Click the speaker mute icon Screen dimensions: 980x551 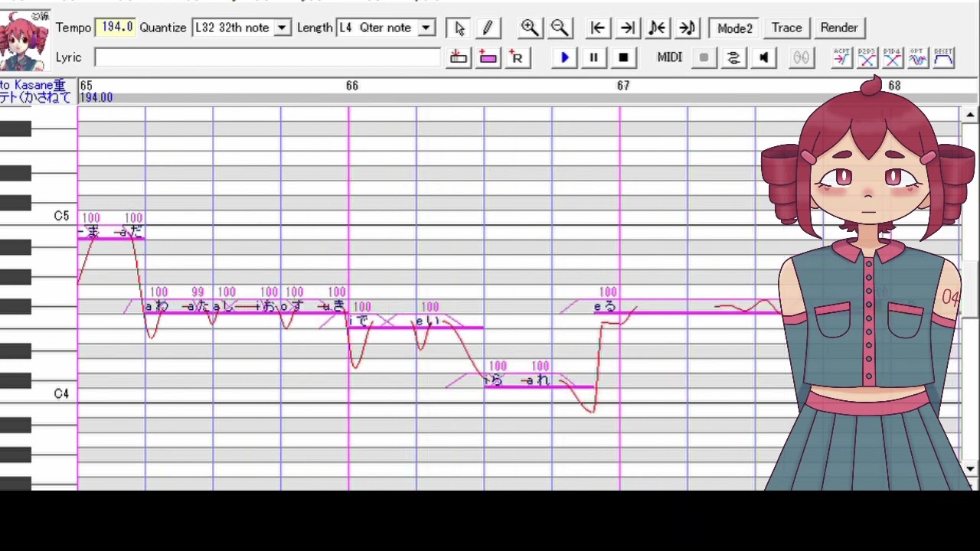pyautogui.click(x=763, y=57)
